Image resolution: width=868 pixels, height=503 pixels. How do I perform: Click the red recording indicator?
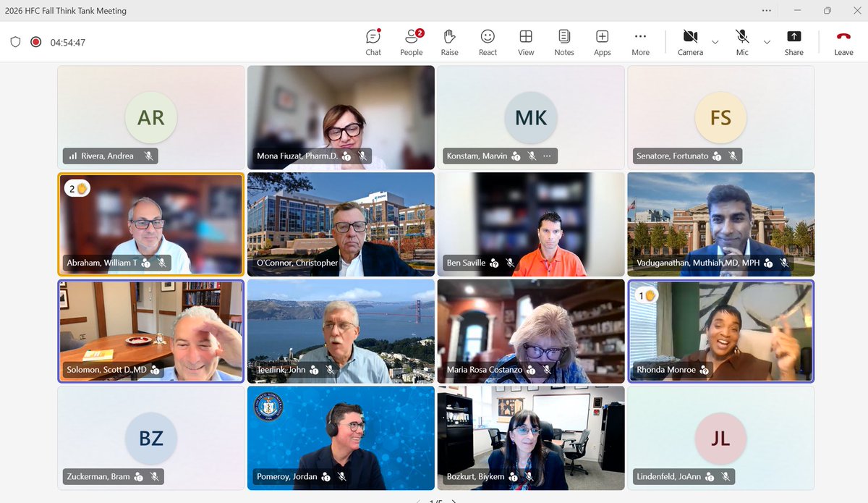coord(35,42)
